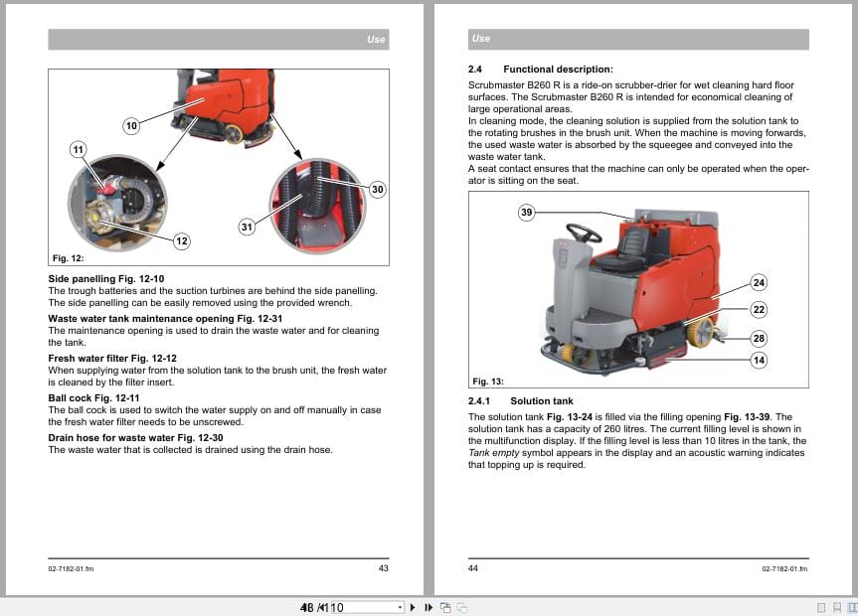This screenshot has height=616, width=858.
Task: Click the Use header on page 44
Action: point(480,40)
